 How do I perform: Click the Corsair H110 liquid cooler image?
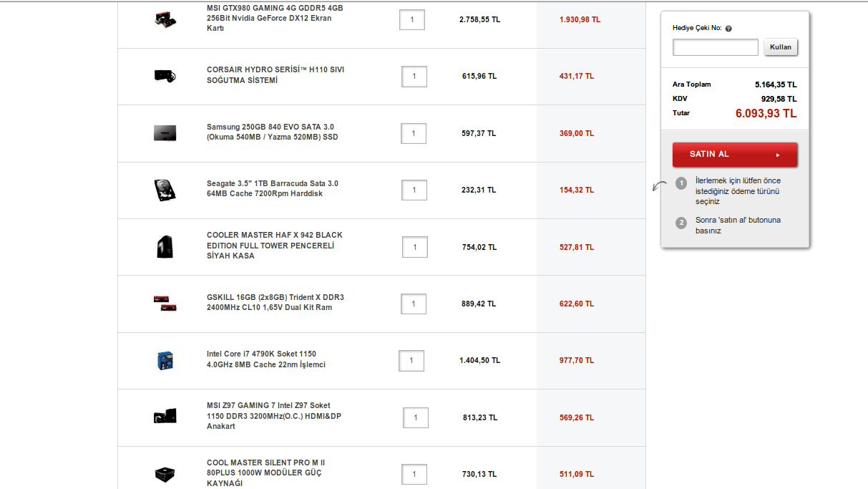[165, 75]
